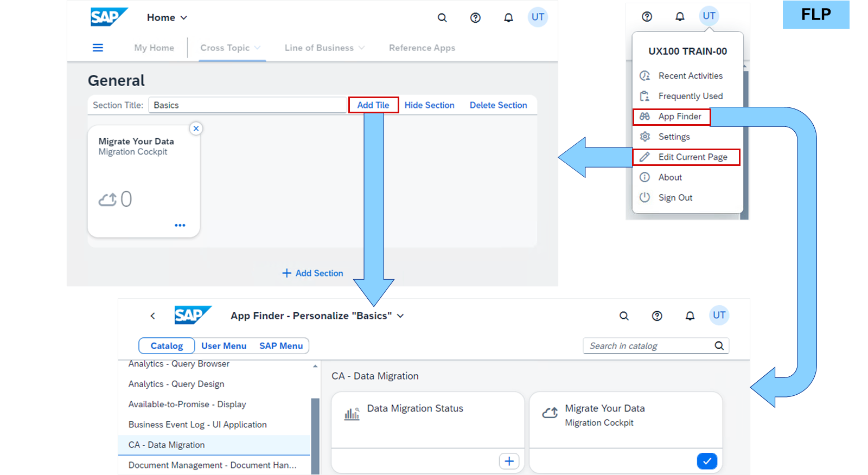The image size is (868, 475).
Task: Open more options on Migrate Your Data tile
Action: [180, 225]
